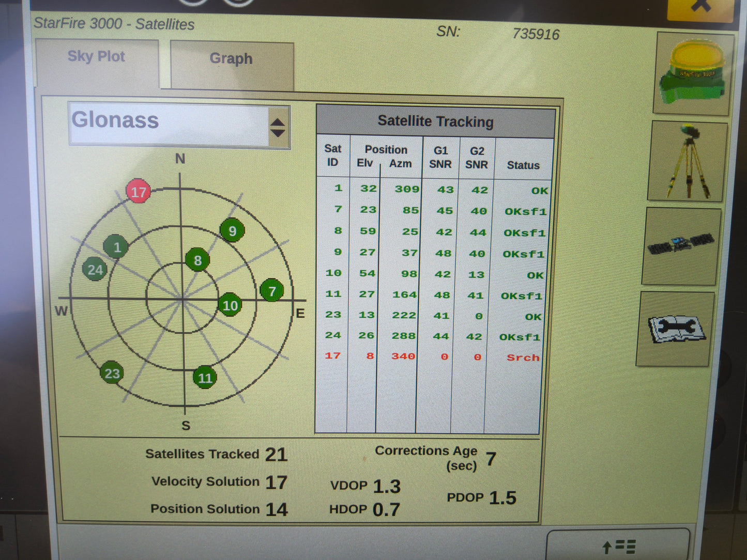Click the Satellite Tracking table title

coord(435,121)
